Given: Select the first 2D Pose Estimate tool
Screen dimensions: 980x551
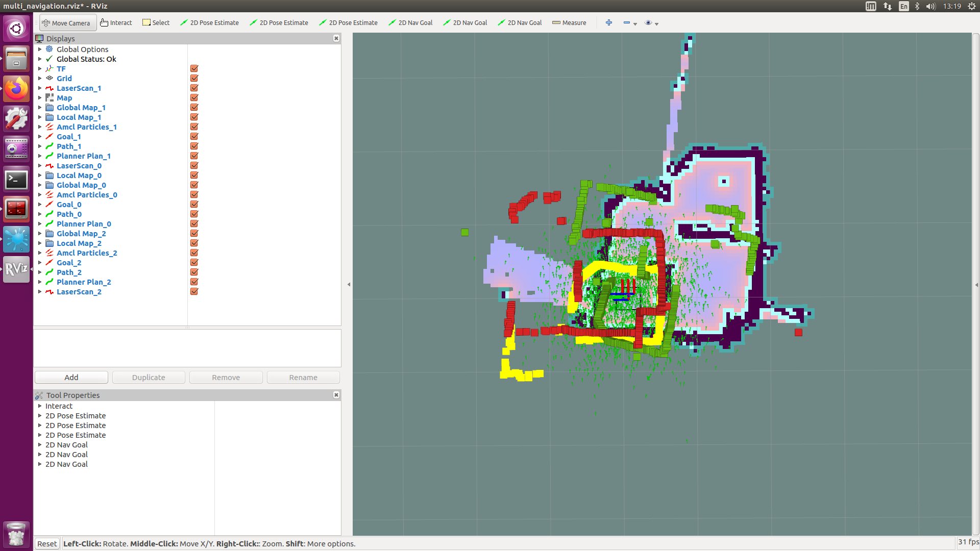Looking at the screenshot, I should pos(209,23).
